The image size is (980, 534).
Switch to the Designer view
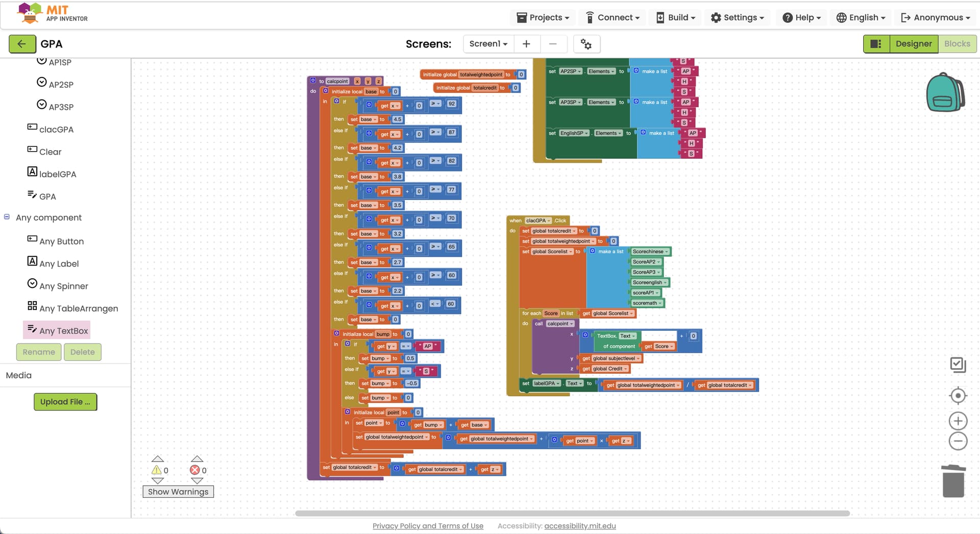(x=913, y=44)
